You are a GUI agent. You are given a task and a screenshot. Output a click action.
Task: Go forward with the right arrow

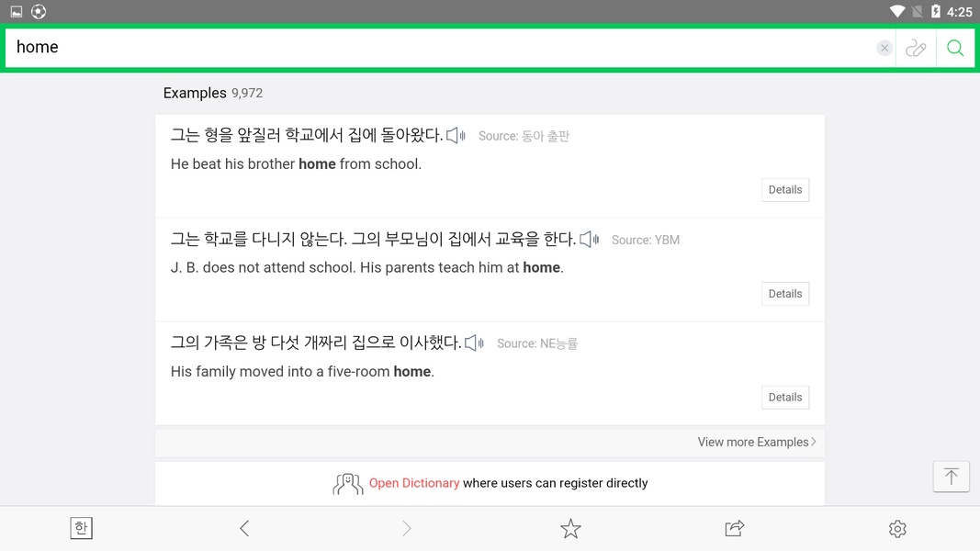coord(407,529)
